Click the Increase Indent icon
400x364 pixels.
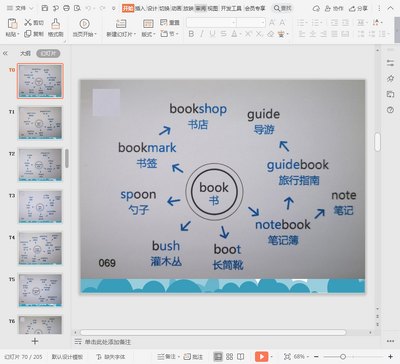345,23
